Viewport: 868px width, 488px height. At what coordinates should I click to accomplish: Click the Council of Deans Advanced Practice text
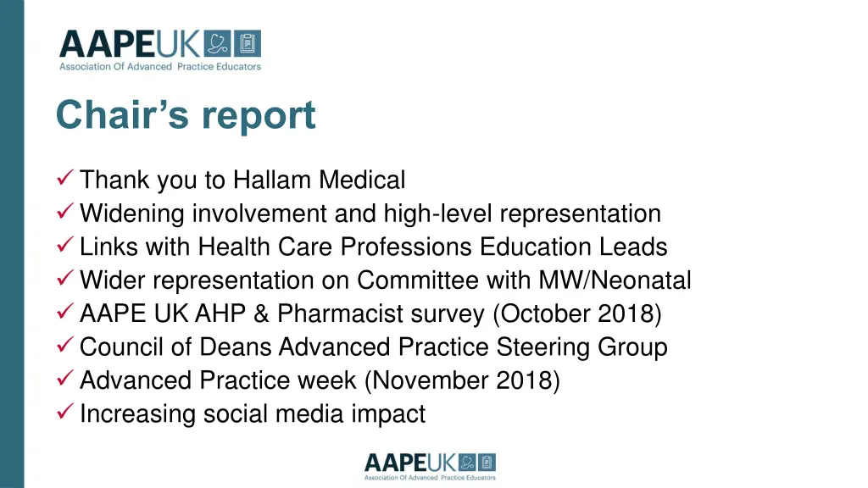[284, 347]
